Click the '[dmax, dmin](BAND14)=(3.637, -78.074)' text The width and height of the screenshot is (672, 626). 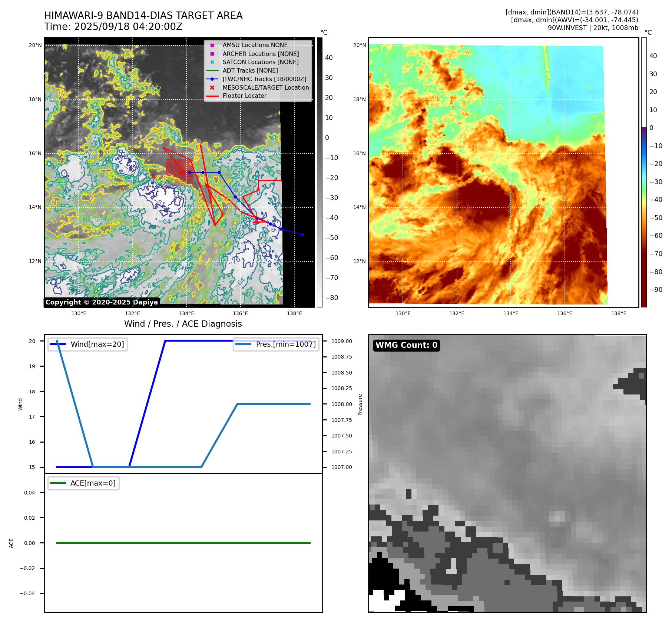572,12
